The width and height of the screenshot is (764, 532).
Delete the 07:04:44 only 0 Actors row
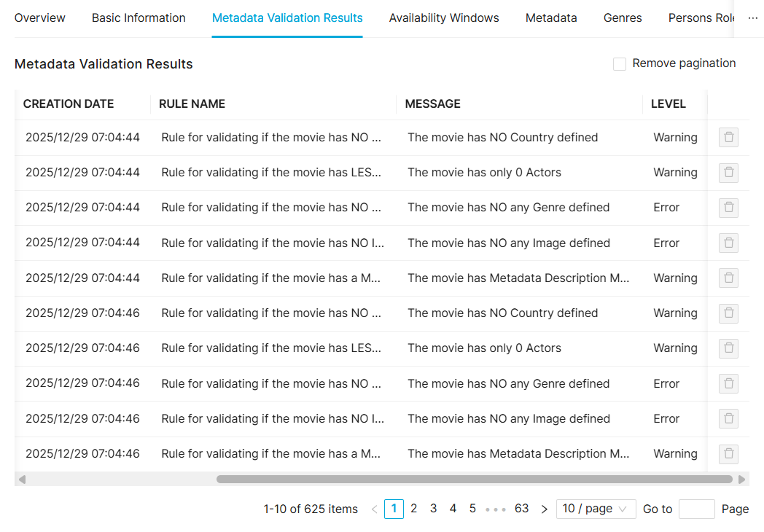728,173
